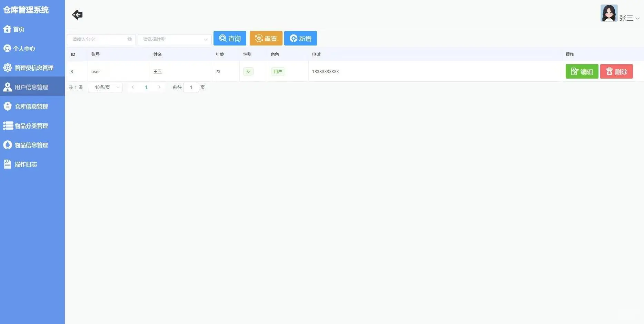644x324 pixels.
Task: Select the 个人中心 user icon in sidebar
Action: (x=8, y=48)
